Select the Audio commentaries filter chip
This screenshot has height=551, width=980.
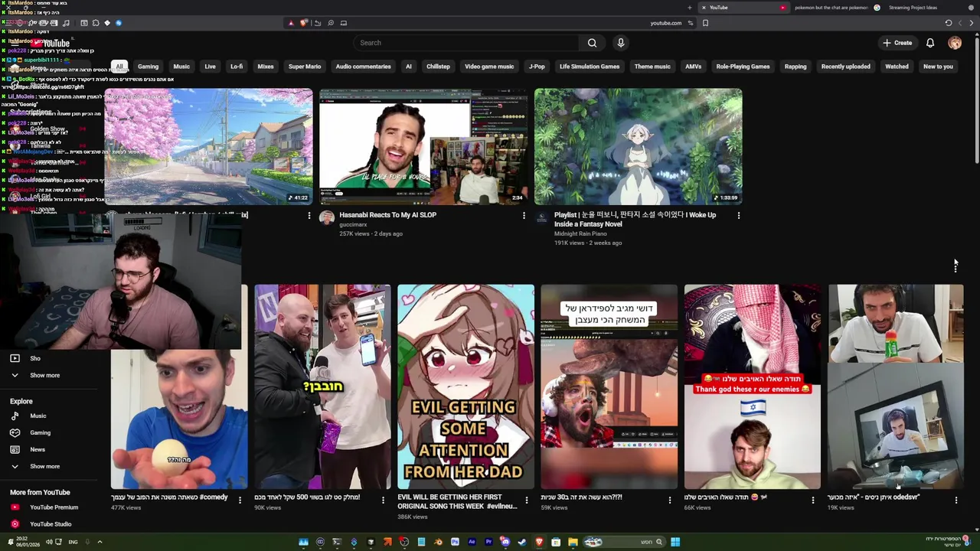coord(363,67)
